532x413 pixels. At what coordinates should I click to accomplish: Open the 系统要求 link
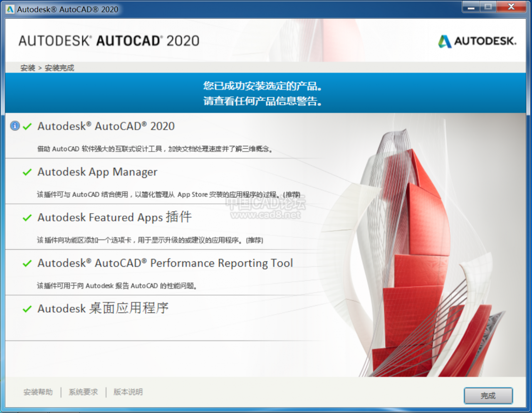[x=83, y=392]
